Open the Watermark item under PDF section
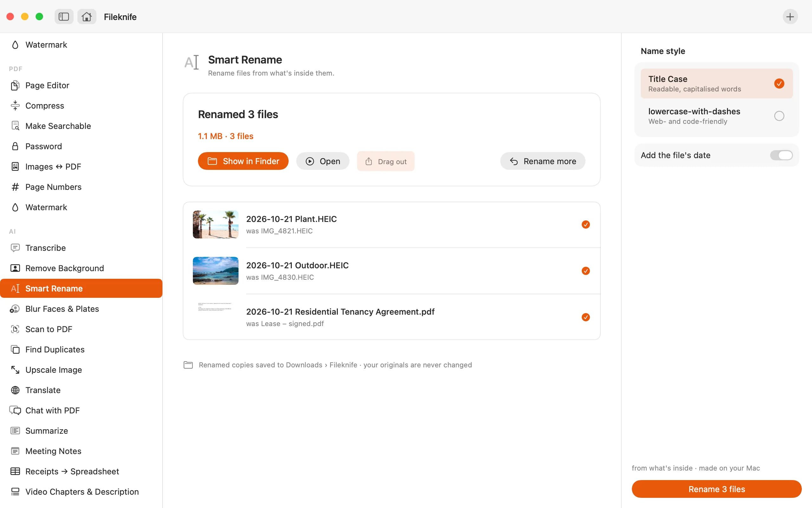The image size is (812, 508). (x=81, y=207)
